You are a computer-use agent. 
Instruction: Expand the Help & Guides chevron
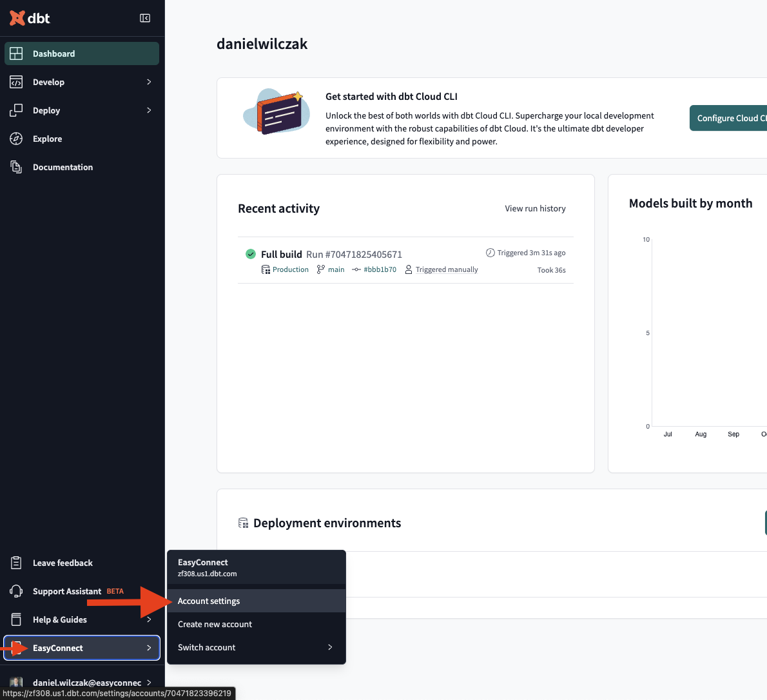tap(149, 619)
